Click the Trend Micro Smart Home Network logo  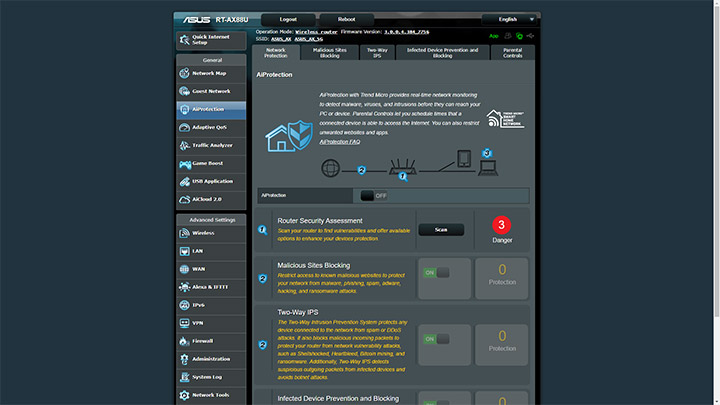pos(505,118)
